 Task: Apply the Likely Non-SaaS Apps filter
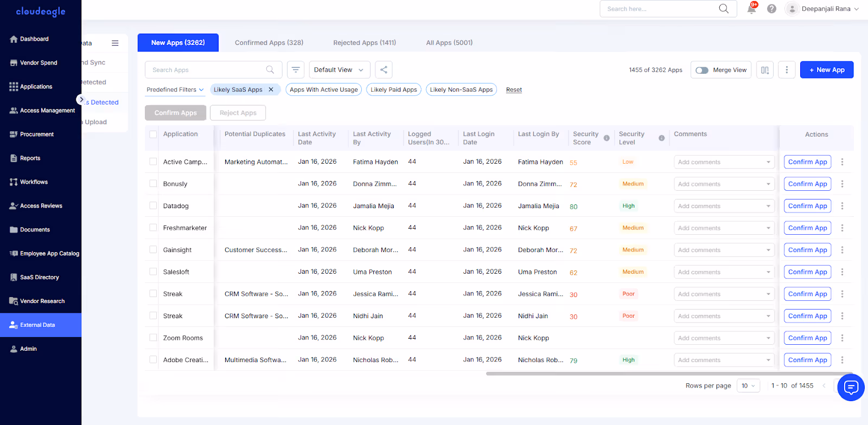tap(462, 89)
